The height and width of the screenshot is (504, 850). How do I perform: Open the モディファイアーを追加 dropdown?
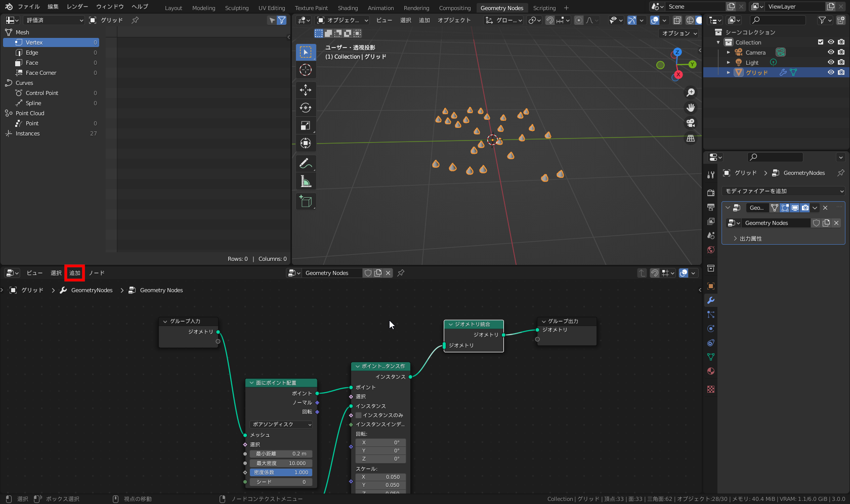point(783,191)
